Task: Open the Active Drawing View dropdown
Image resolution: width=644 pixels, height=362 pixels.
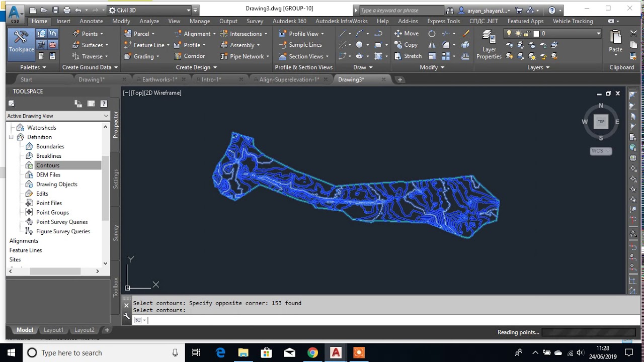Action: click(x=58, y=116)
